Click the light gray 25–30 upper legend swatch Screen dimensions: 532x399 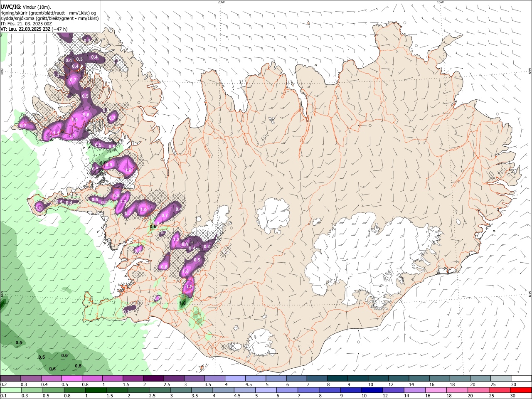[500, 379]
